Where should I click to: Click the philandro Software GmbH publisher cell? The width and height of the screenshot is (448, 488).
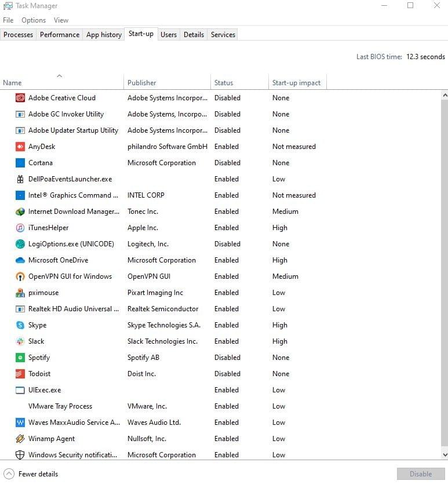point(167,147)
